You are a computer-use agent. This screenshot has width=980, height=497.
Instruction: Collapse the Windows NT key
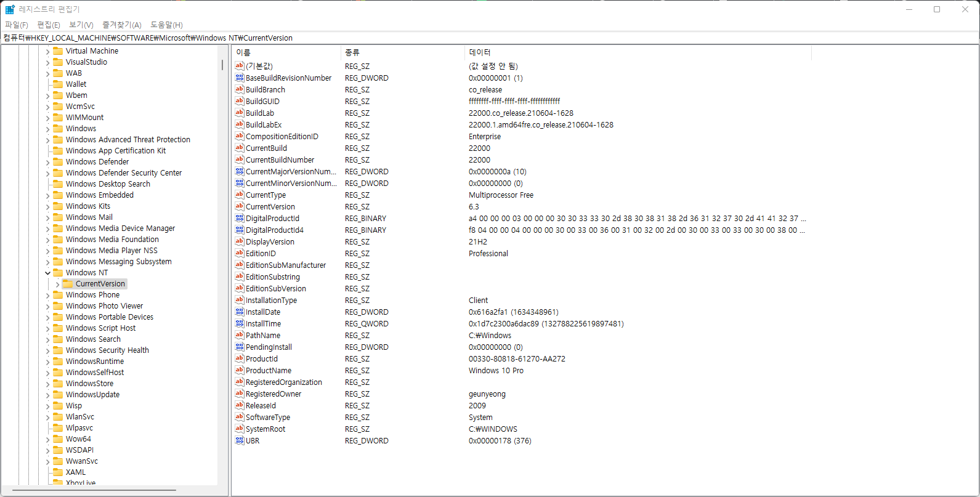(x=47, y=273)
